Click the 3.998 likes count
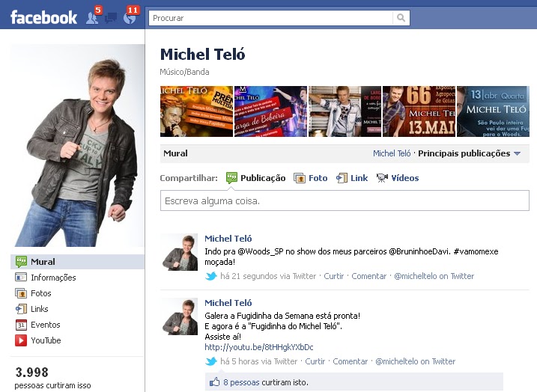This screenshot has width=537, height=392. point(32,372)
